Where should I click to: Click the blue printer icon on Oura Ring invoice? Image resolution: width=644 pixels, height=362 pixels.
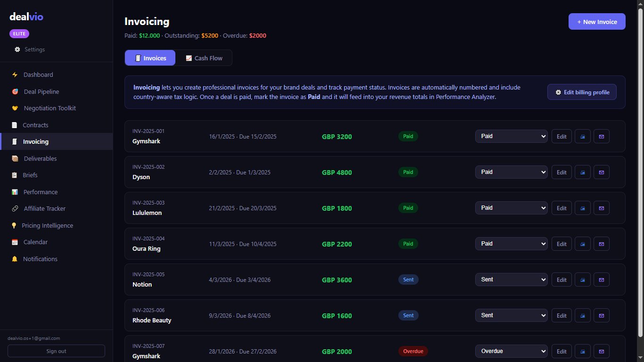(x=583, y=244)
